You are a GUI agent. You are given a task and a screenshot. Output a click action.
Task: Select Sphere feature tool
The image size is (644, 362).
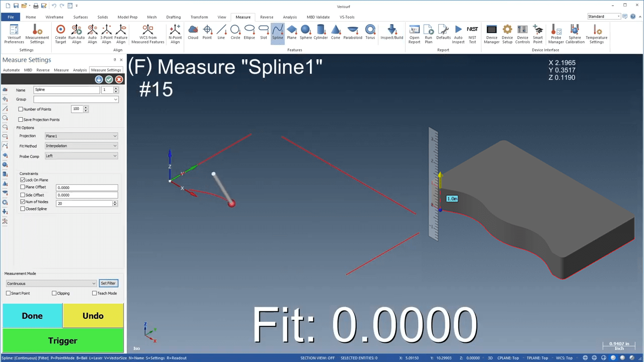pyautogui.click(x=306, y=32)
